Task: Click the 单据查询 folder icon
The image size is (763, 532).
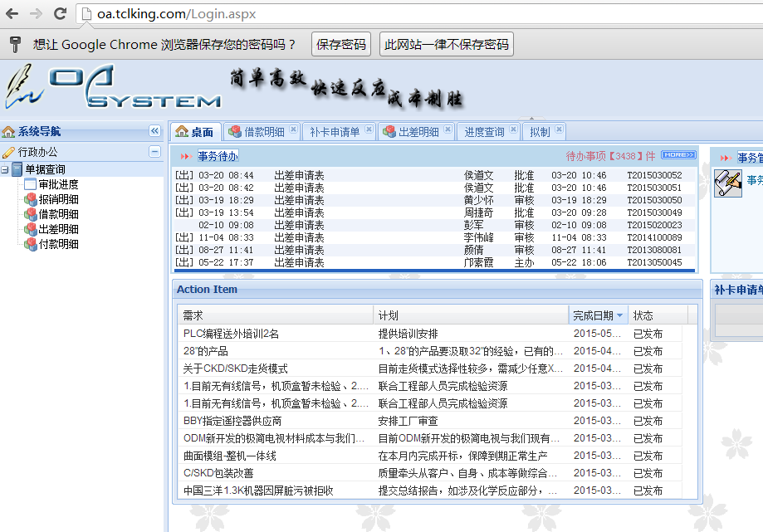Action: 17,169
